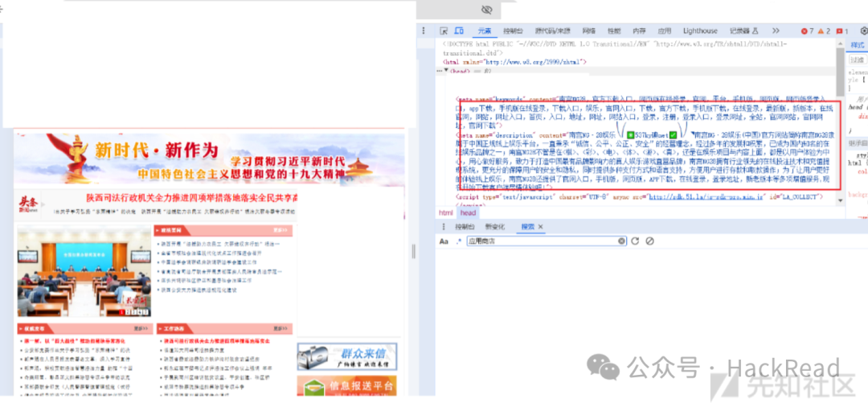Toggle regular expression (.*) in search

pos(458,241)
